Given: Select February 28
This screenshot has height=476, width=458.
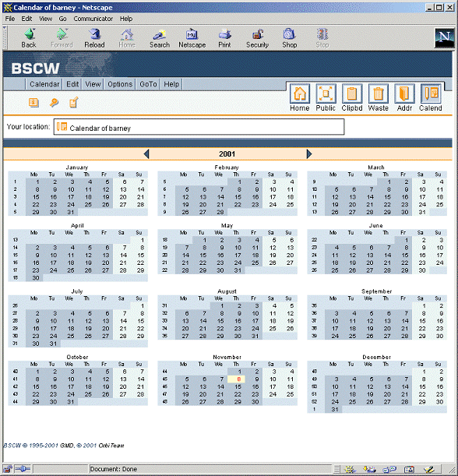Looking at the screenshot, I should [220, 212].
